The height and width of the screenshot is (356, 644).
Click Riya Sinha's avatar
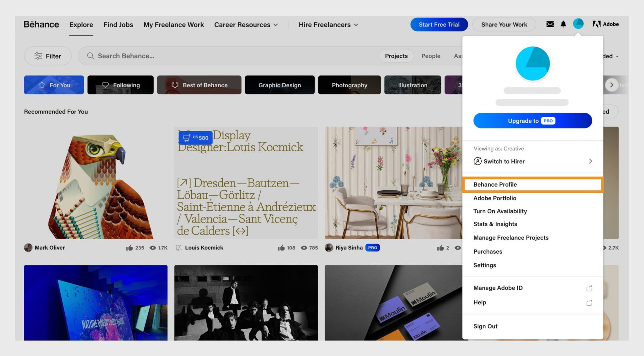click(x=329, y=248)
